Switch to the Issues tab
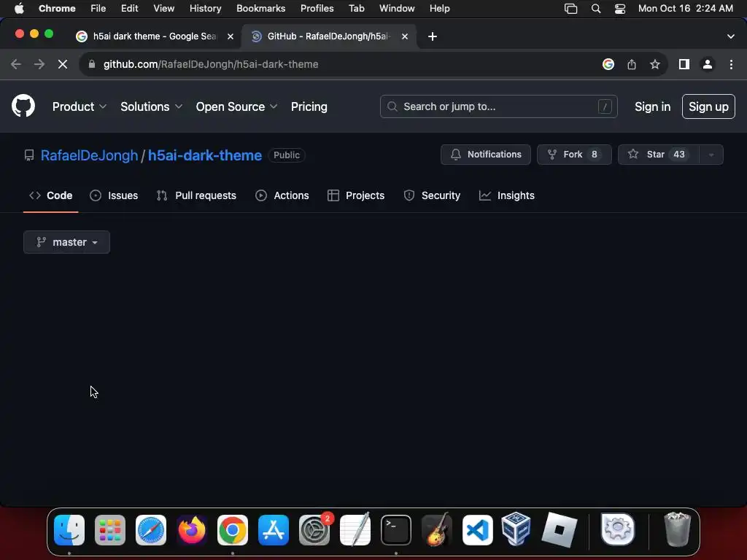Viewport: 747px width, 560px height. 114,195
